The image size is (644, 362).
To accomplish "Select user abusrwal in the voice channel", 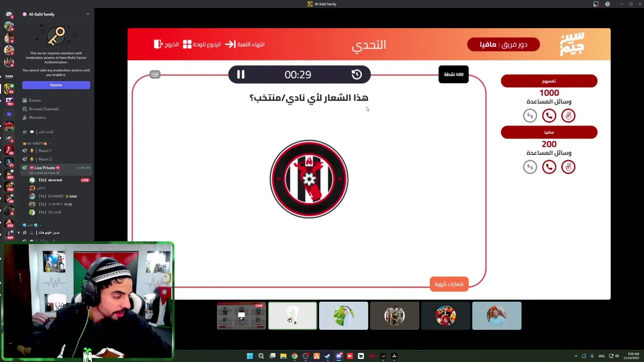I will coord(56,180).
